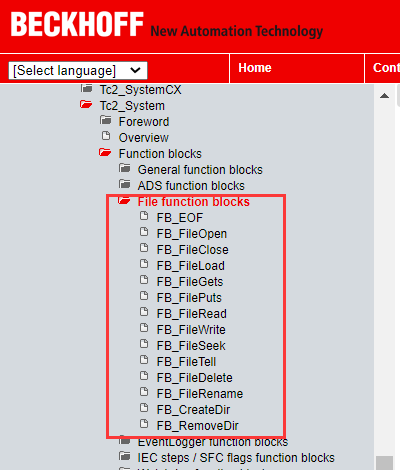Open the Tc2_SystemCX tree entry

141,90
